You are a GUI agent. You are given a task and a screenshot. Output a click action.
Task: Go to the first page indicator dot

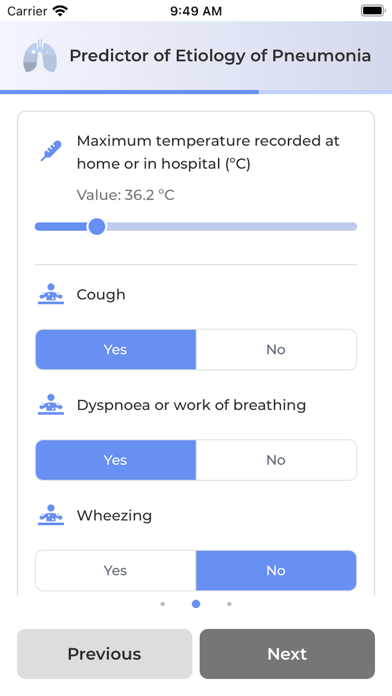tap(162, 604)
